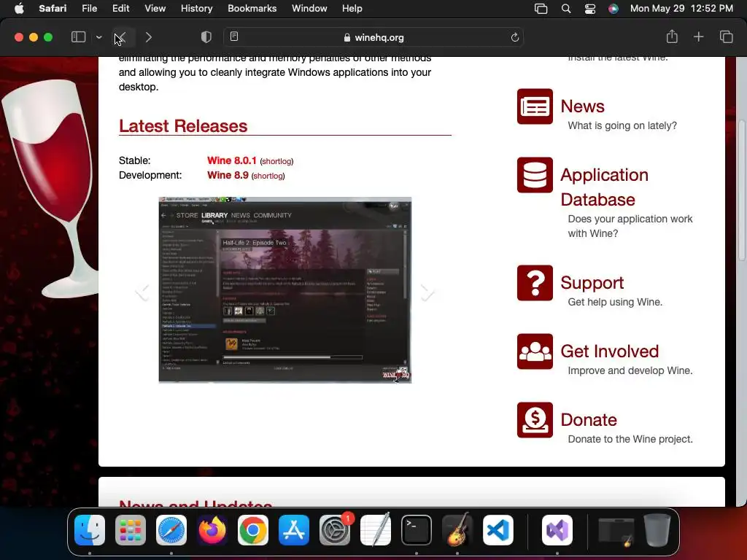Open Siri from the menu bar
This screenshot has width=747, height=560.
click(x=613, y=9)
